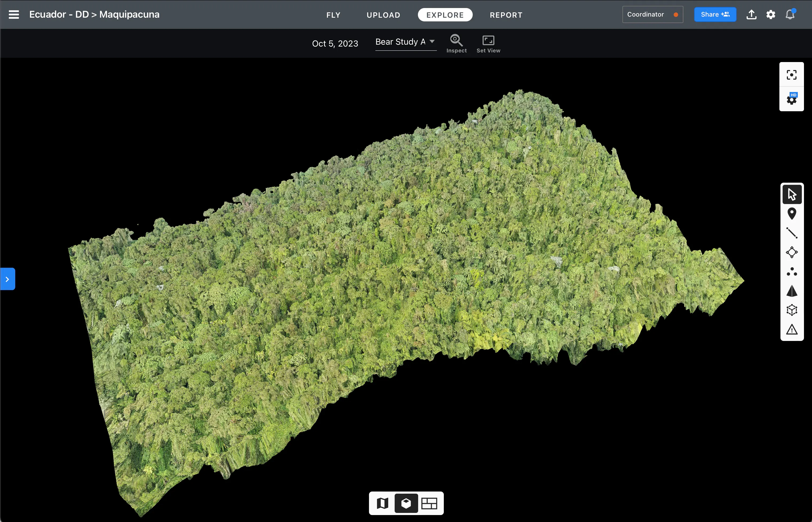
Task: Click the Set View button
Action: [x=488, y=44]
